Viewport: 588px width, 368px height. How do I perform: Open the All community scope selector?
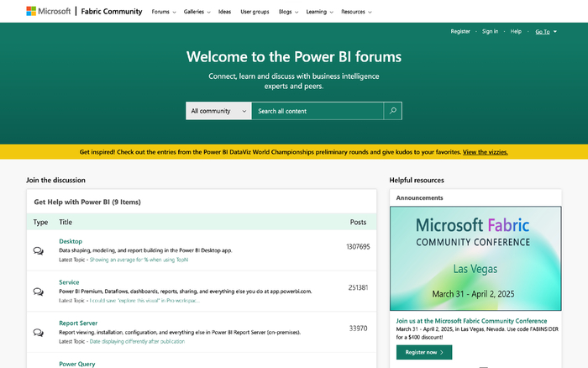(218, 111)
